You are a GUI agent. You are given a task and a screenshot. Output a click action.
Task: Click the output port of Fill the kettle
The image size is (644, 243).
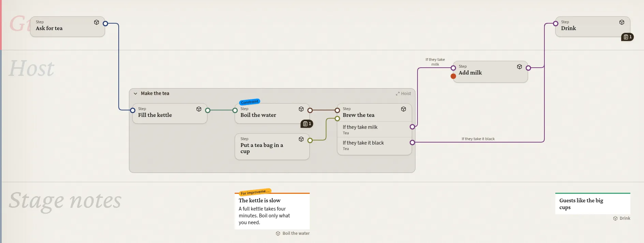(208, 110)
